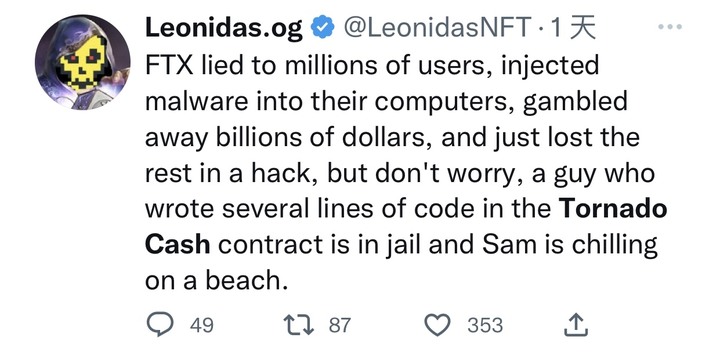The width and height of the screenshot is (720, 363).
Task: Open tweet via "FTX lied to millions" line
Action: (372, 66)
